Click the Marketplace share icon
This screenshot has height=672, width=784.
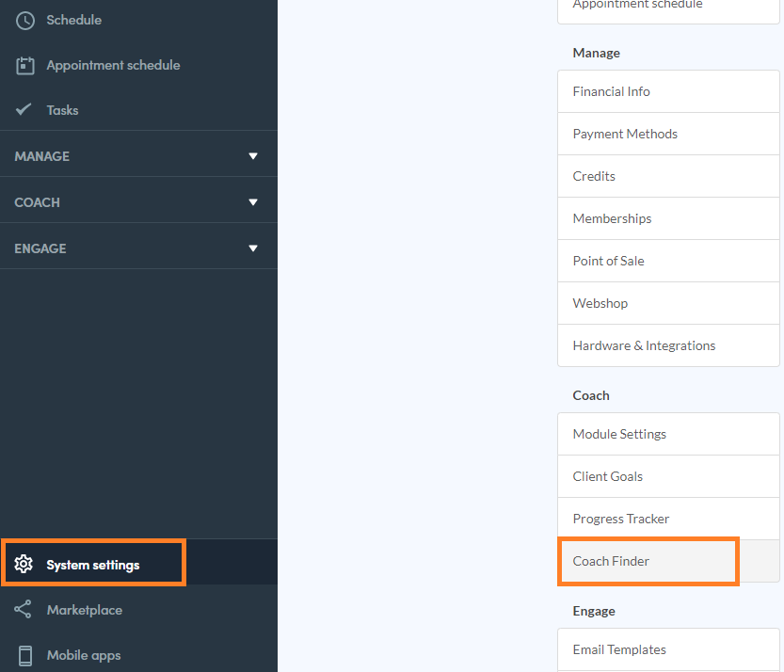point(23,609)
